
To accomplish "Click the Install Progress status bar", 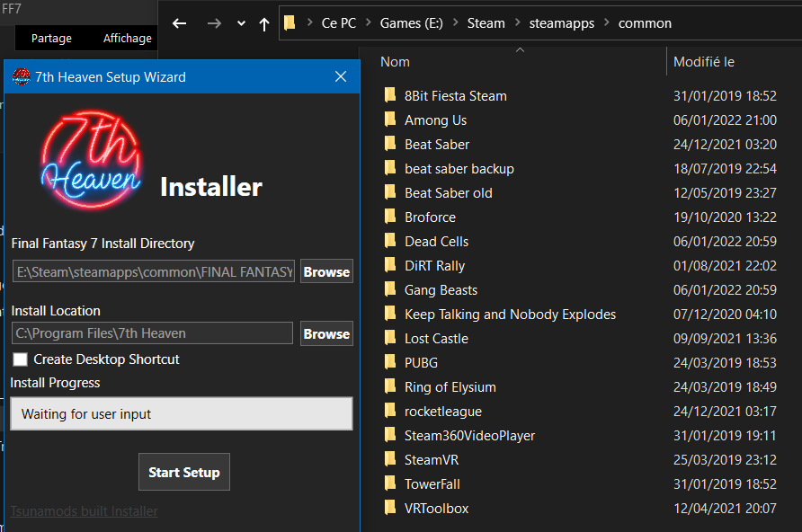I will click(x=182, y=414).
